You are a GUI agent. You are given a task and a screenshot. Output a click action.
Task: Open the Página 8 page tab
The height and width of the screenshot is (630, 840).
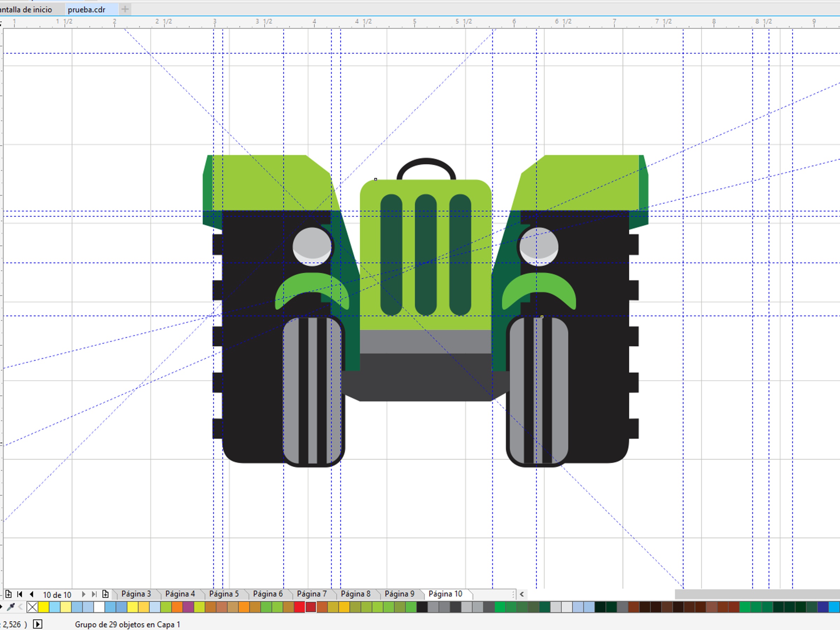click(356, 594)
